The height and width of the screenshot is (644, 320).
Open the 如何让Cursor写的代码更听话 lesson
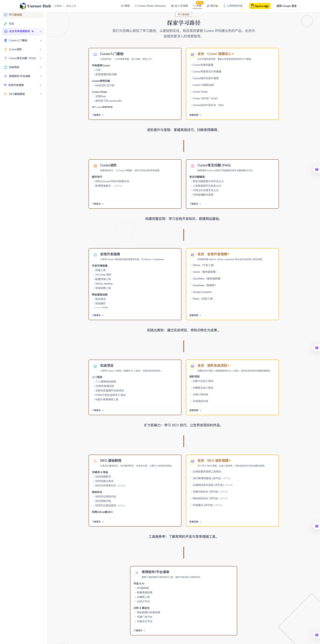tap(112, 181)
